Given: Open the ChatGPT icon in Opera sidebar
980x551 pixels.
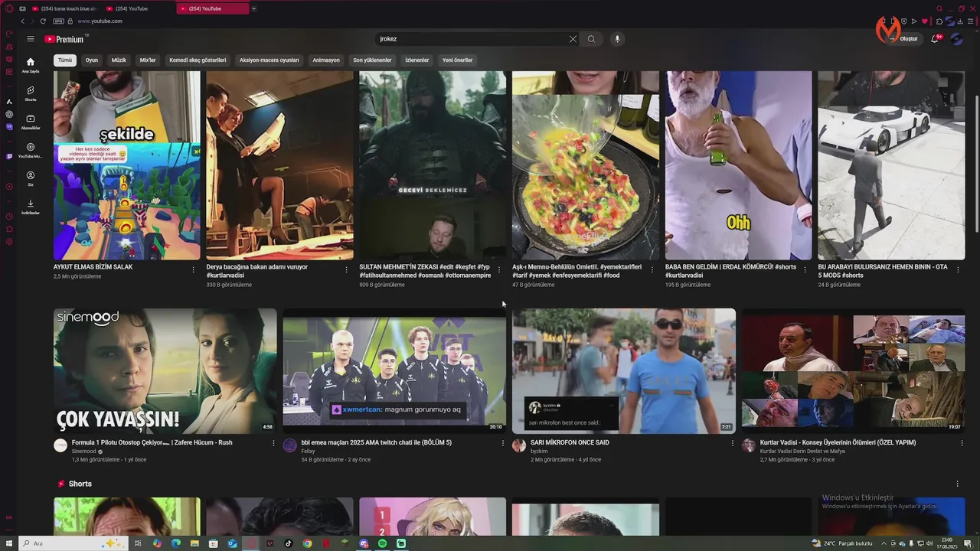Looking at the screenshot, I should tap(9, 114).
